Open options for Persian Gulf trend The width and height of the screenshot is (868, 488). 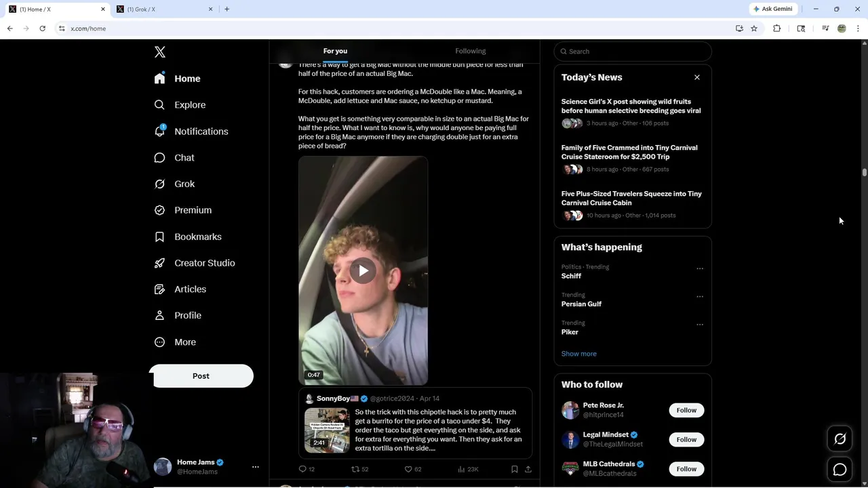click(700, 297)
